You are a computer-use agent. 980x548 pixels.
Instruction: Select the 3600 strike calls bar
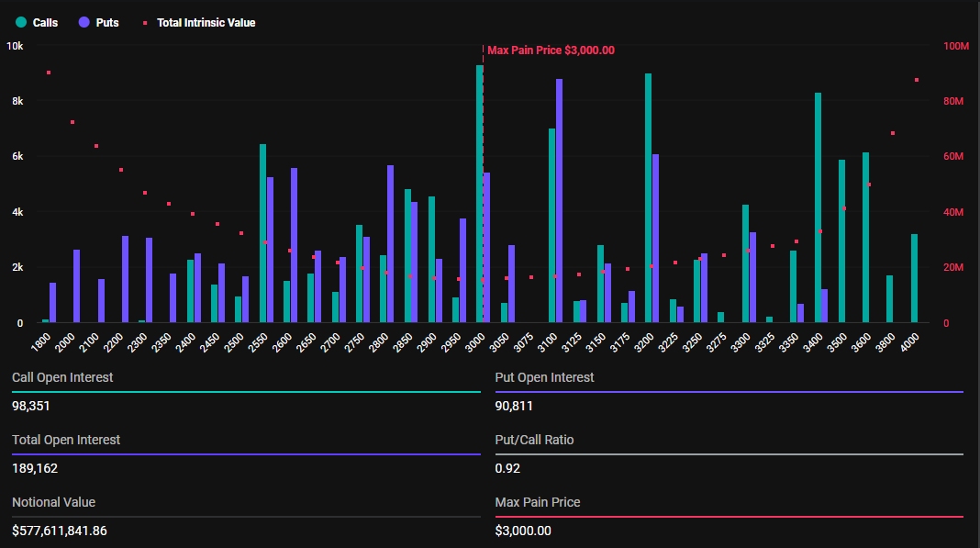[x=865, y=238]
